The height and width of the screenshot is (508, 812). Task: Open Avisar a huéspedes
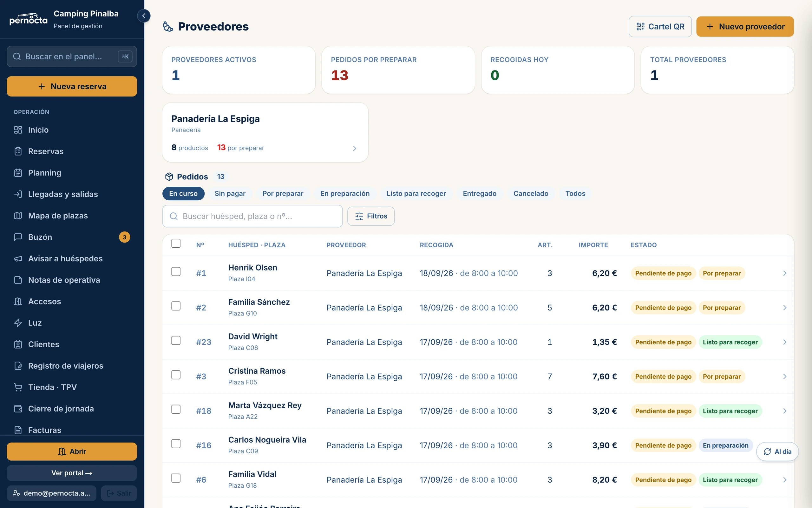(72, 258)
